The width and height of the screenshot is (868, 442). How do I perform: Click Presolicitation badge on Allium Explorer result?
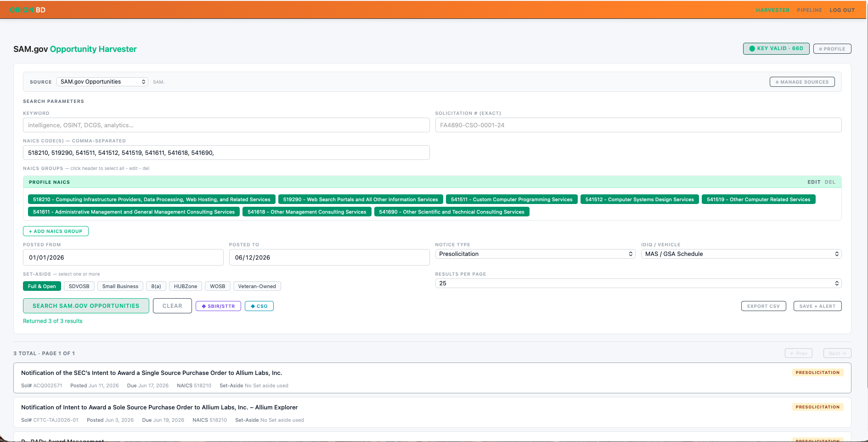click(817, 407)
